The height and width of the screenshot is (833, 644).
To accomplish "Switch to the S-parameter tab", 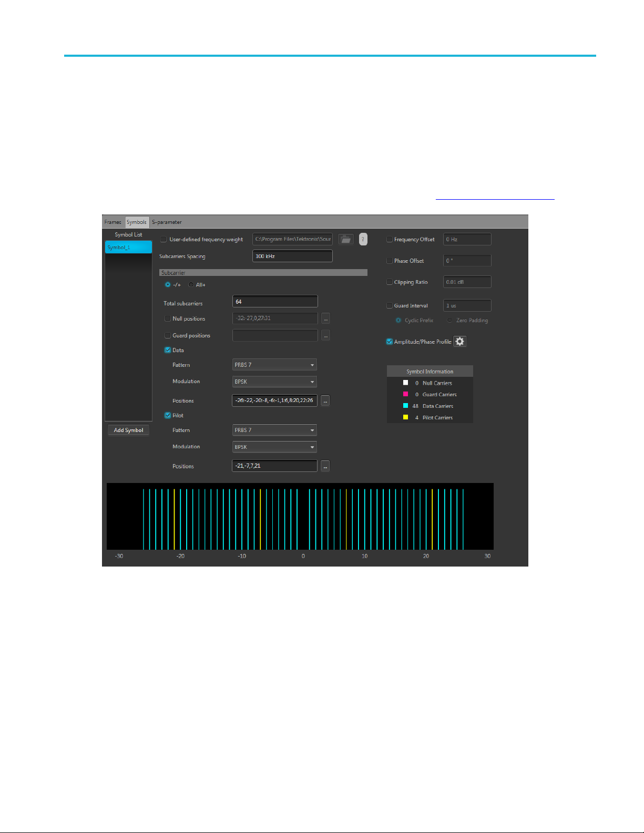I will pos(167,222).
